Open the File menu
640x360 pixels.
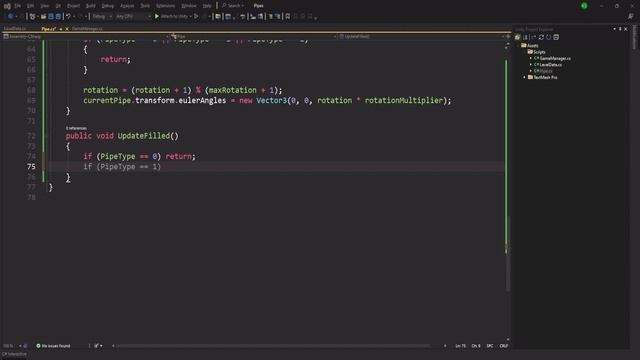click(x=18, y=6)
